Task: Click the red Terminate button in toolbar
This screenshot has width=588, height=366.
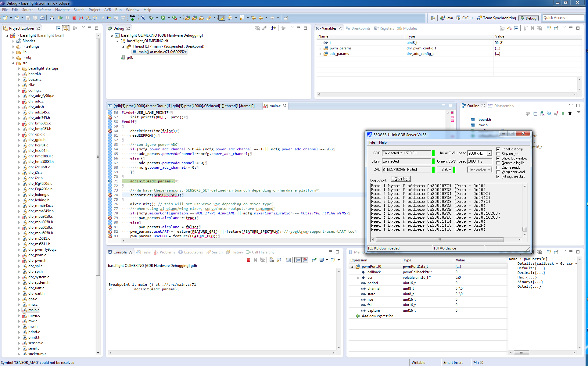Action: pyautogui.click(x=74, y=18)
